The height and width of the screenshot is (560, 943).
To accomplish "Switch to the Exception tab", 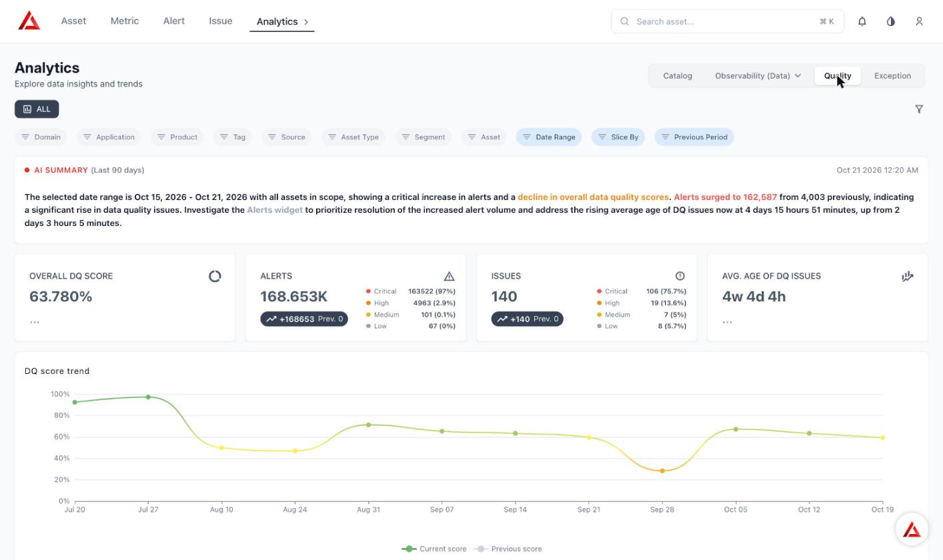I will pyautogui.click(x=892, y=75).
